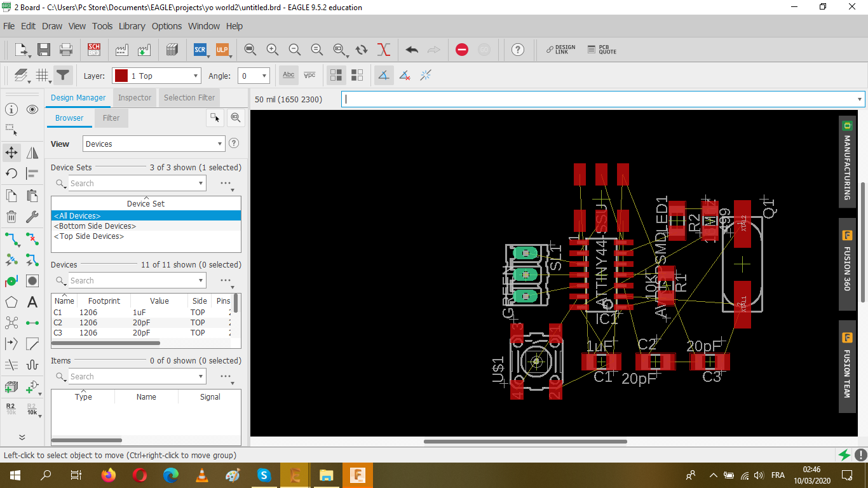Switch to the Inspector tab
Screen dimensions: 868x488
coord(135,98)
